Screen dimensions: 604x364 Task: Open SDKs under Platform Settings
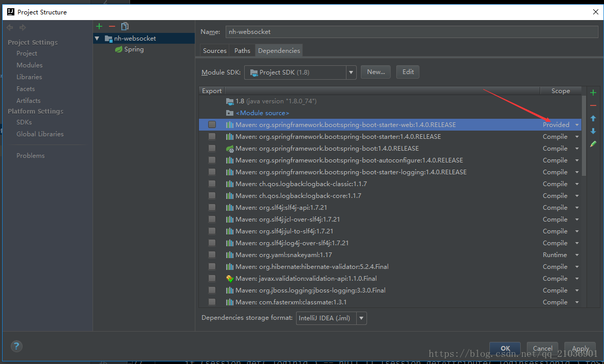[24, 122]
